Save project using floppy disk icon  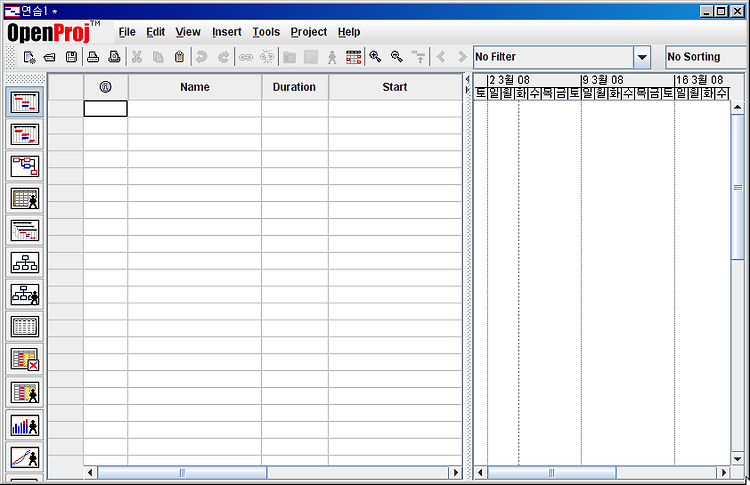coord(71,57)
